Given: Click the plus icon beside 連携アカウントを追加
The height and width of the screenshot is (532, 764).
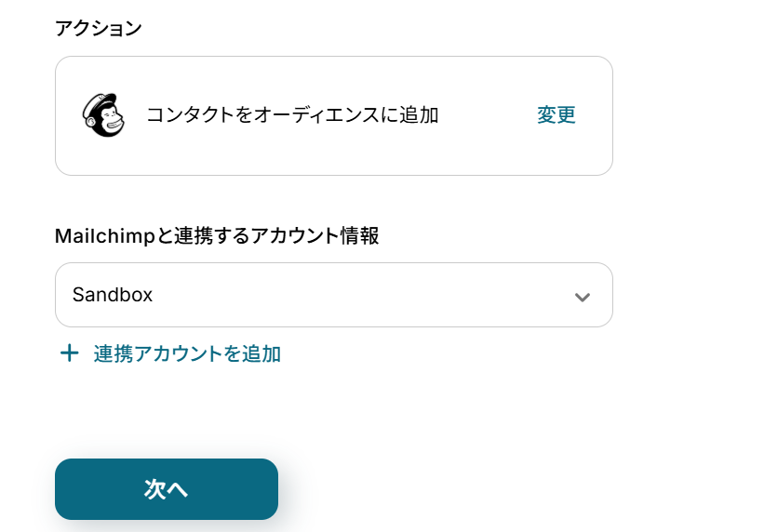Looking at the screenshot, I should click(x=69, y=353).
